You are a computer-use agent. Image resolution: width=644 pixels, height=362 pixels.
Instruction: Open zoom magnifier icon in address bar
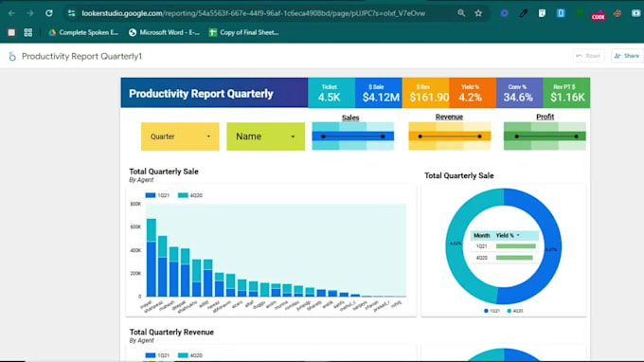pos(461,13)
